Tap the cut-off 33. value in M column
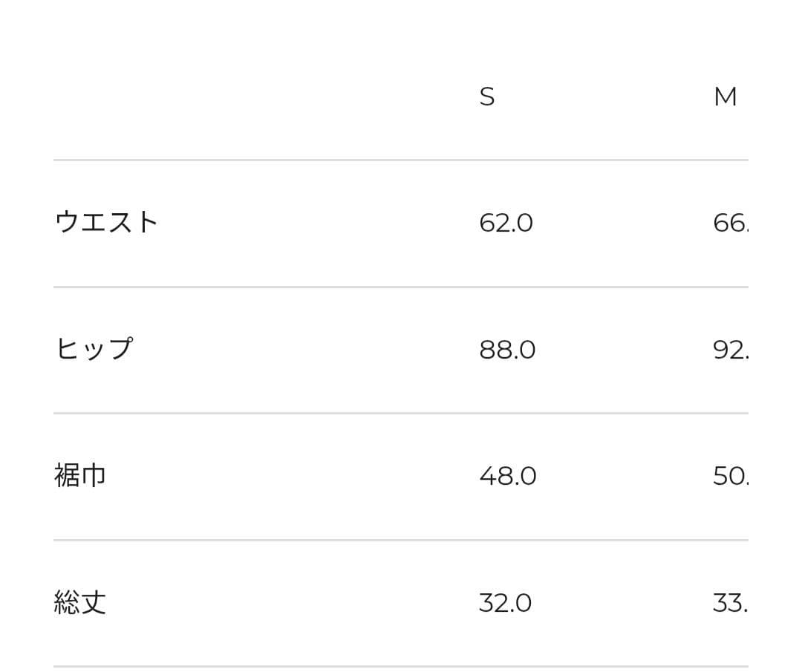The image size is (802, 672). coord(730,603)
